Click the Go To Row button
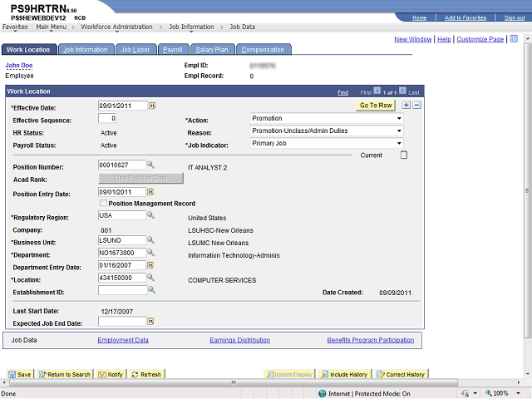The width and height of the screenshot is (532, 399). tap(376, 106)
